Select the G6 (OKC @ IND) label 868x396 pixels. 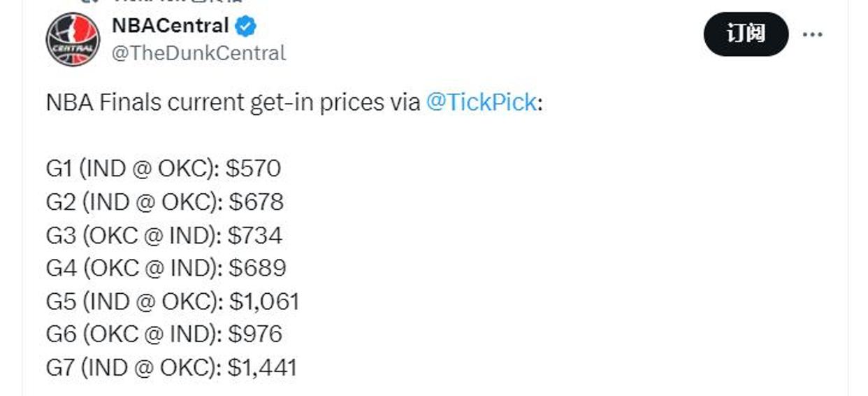click(134, 334)
